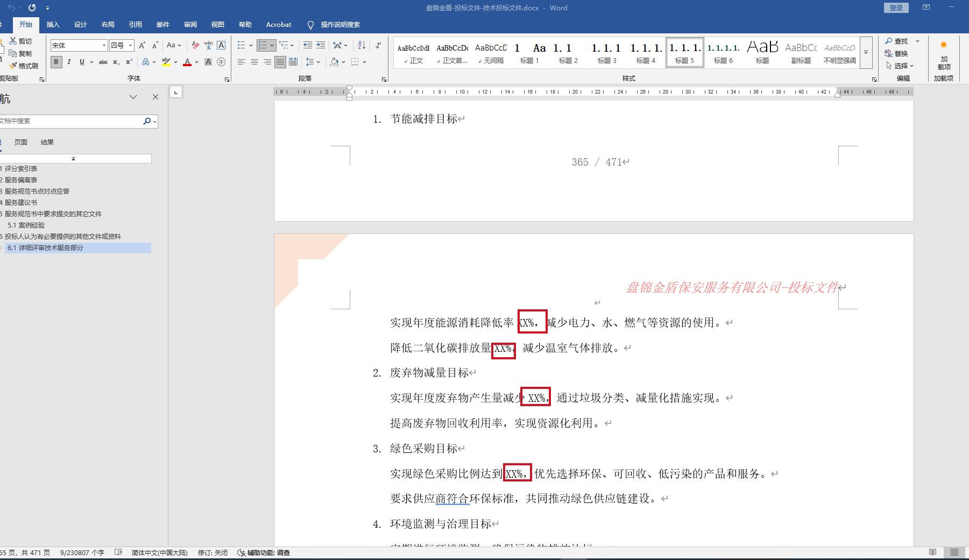Show or hide paragraph marks
969x560 pixels.
click(x=379, y=45)
